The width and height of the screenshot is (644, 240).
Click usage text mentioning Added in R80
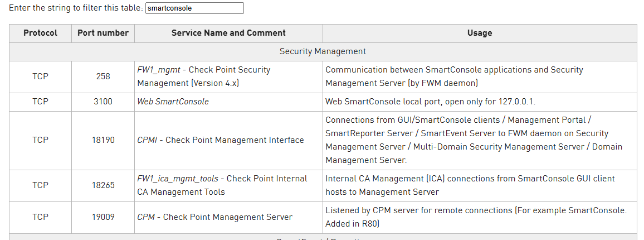(476, 217)
